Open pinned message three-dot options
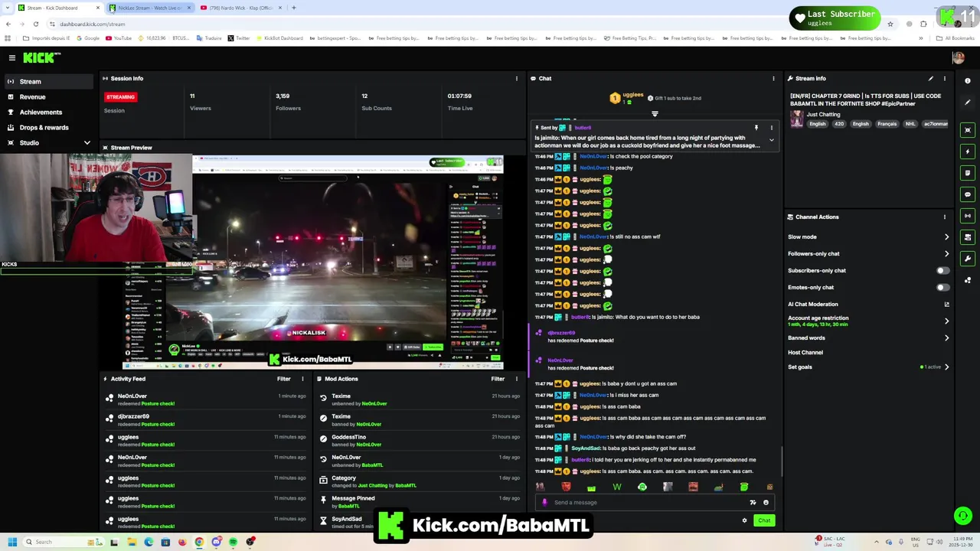This screenshot has height=551, width=980. pos(771,128)
